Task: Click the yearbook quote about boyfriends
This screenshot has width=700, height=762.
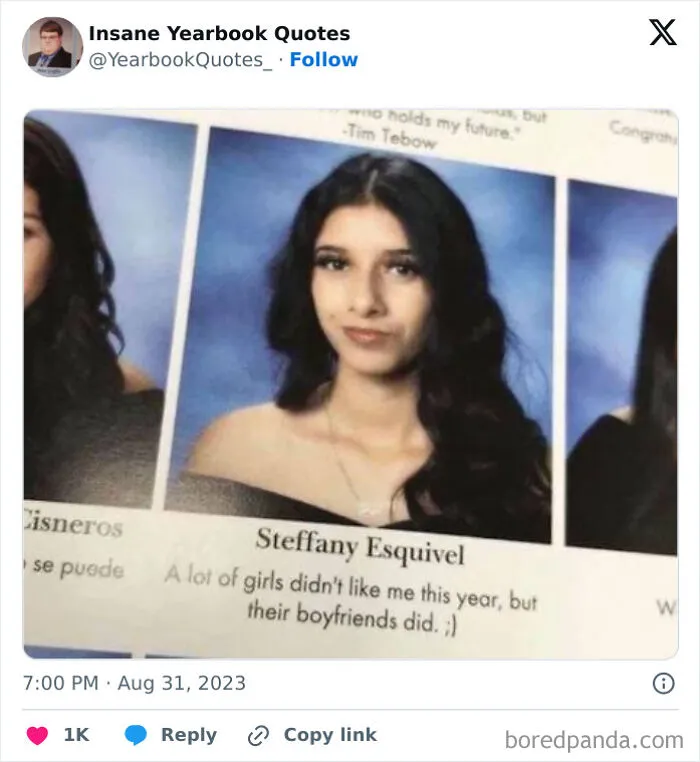Action: pyautogui.click(x=351, y=601)
